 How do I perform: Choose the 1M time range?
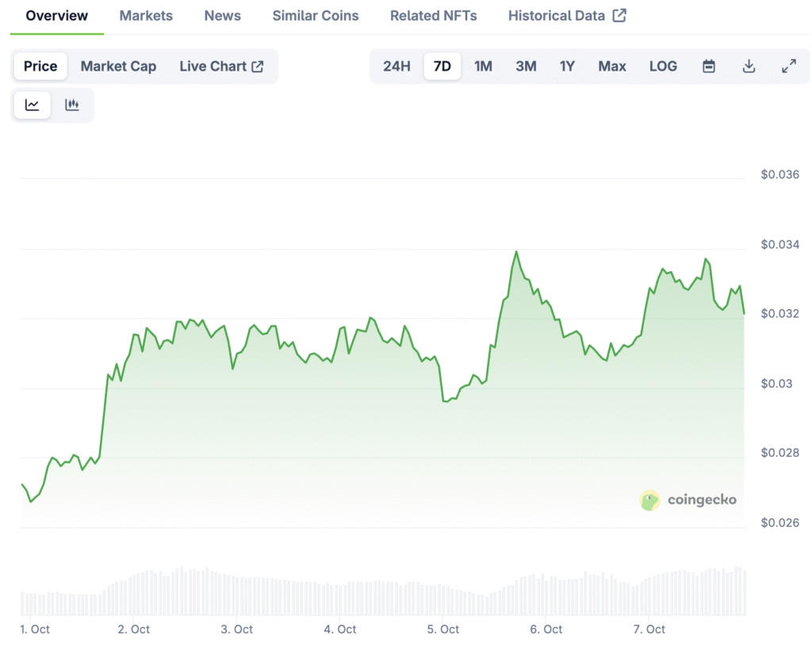[x=483, y=67]
